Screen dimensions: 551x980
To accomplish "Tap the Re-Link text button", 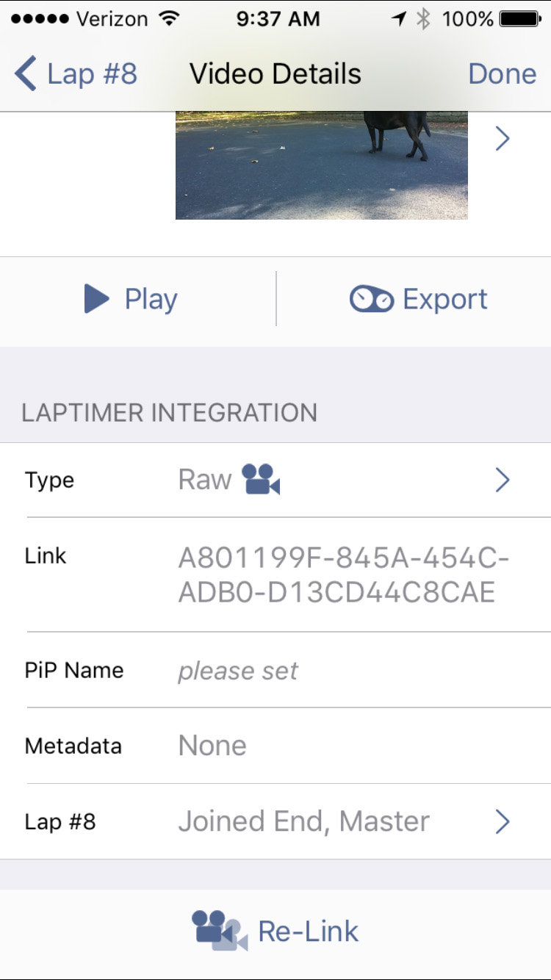I will tap(309, 932).
